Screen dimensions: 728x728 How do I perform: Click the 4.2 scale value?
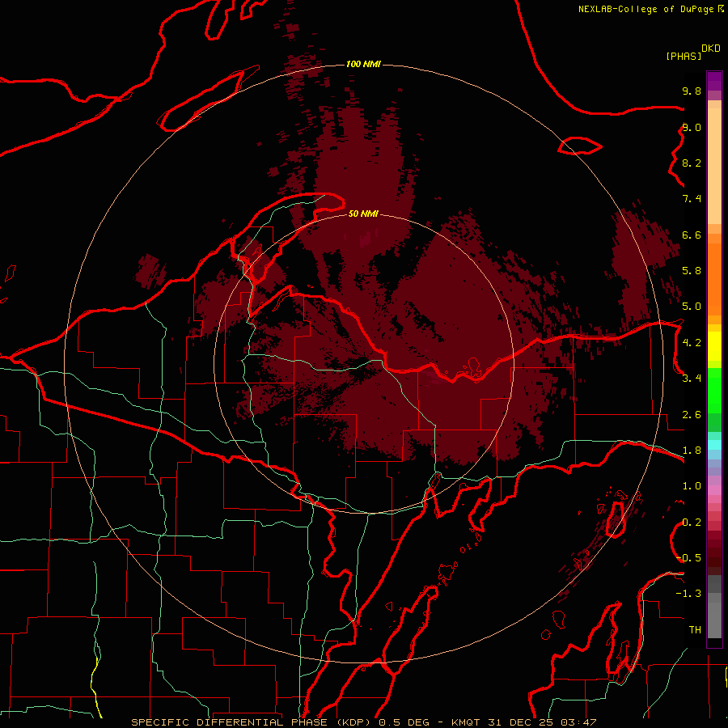click(x=692, y=343)
